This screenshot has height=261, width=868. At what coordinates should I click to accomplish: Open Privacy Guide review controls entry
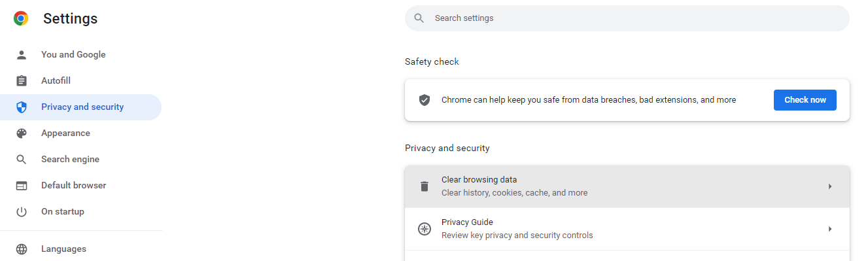[x=627, y=229]
